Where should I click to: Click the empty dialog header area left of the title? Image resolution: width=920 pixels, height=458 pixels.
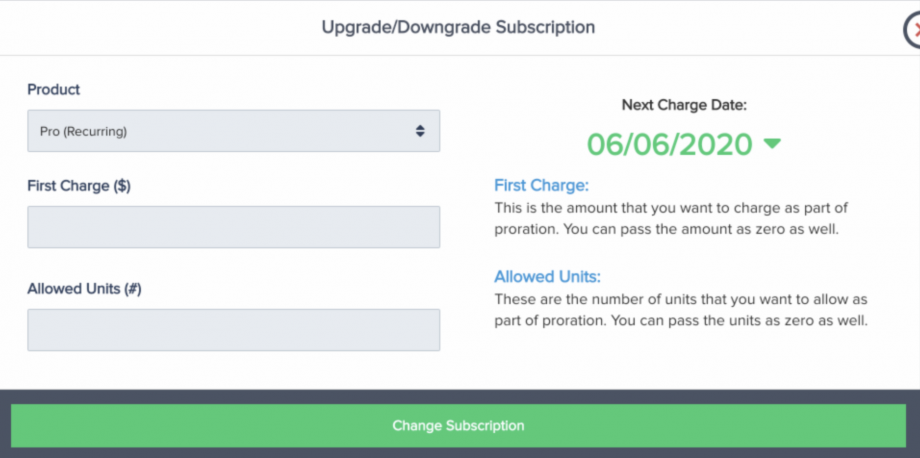coord(150,27)
